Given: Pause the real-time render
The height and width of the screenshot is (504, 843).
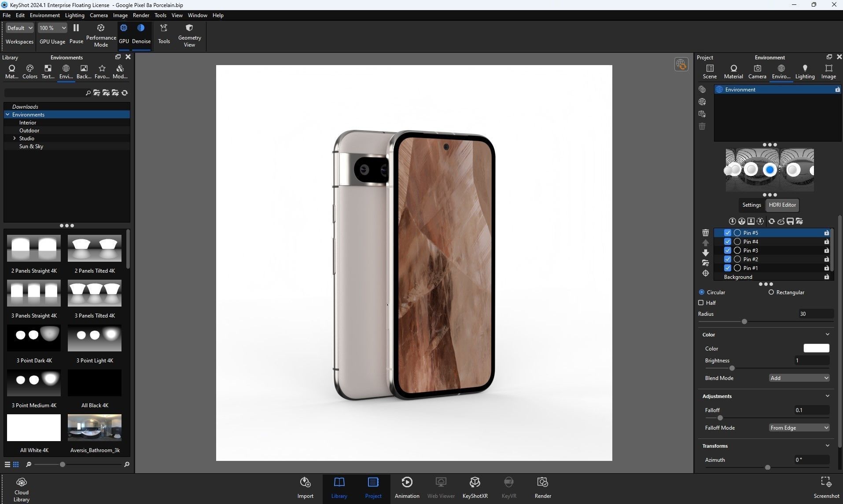Looking at the screenshot, I should pyautogui.click(x=76, y=34).
